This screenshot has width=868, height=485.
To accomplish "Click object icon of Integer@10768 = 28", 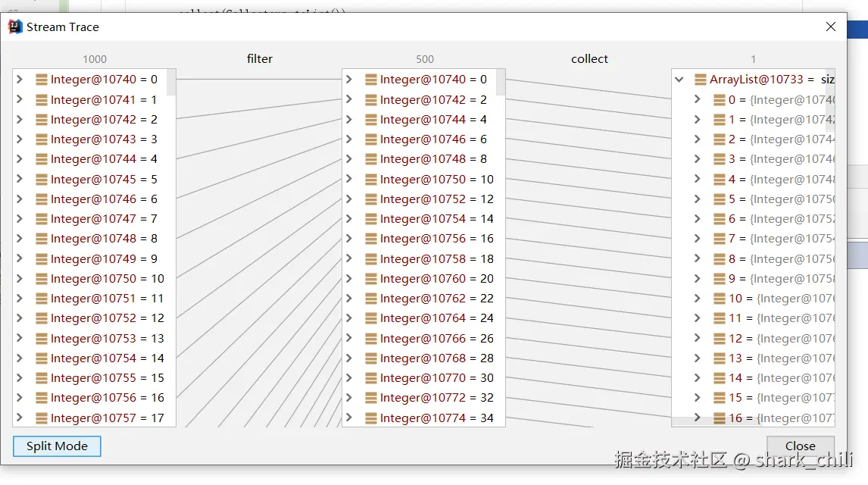I will pyautogui.click(x=371, y=358).
